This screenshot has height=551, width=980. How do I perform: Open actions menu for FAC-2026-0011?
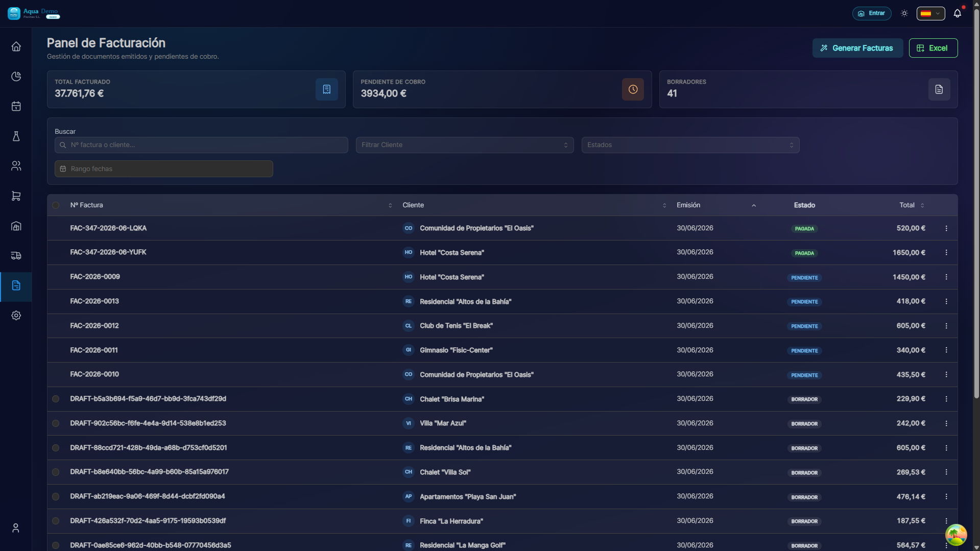pos(946,350)
